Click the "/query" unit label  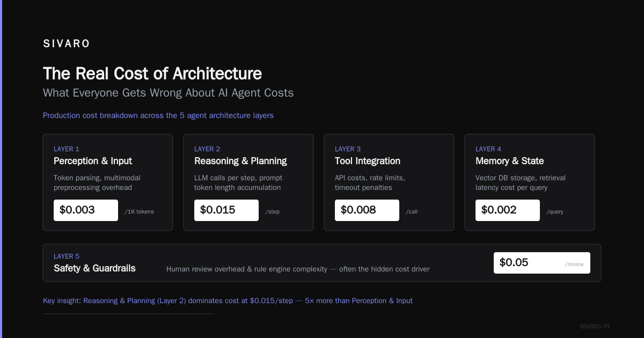point(555,212)
